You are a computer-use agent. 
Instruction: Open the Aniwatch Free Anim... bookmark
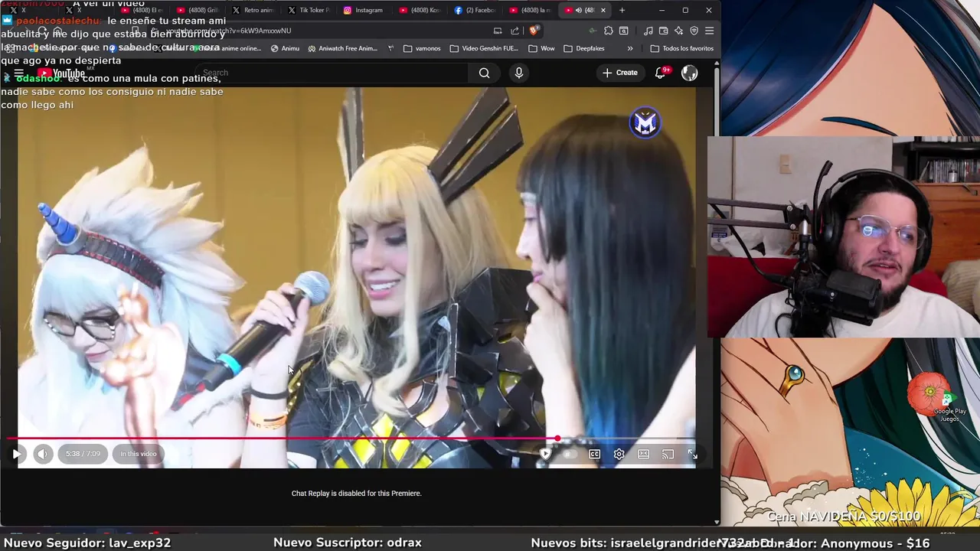coord(342,48)
